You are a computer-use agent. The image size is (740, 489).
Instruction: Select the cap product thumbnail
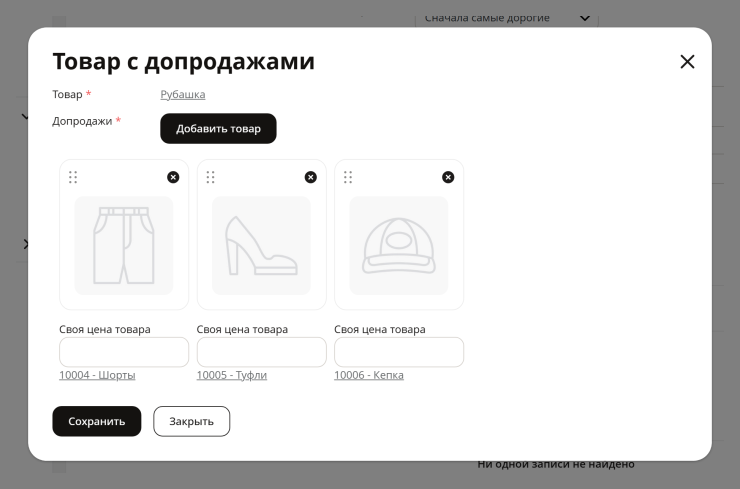399,245
